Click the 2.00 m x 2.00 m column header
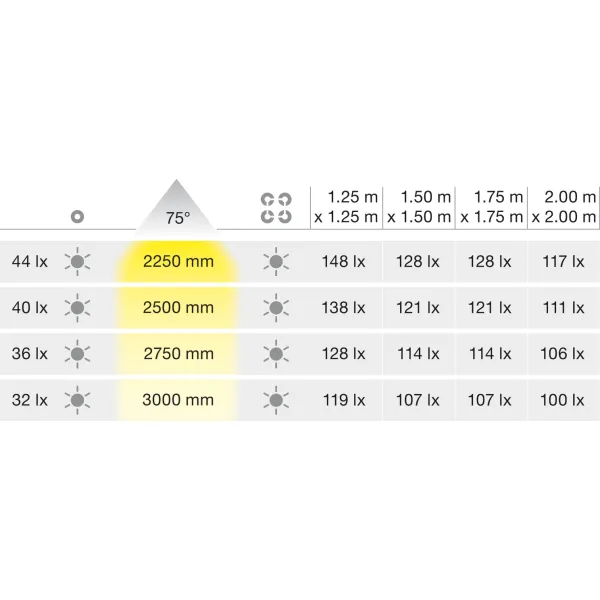 coord(564,207)
